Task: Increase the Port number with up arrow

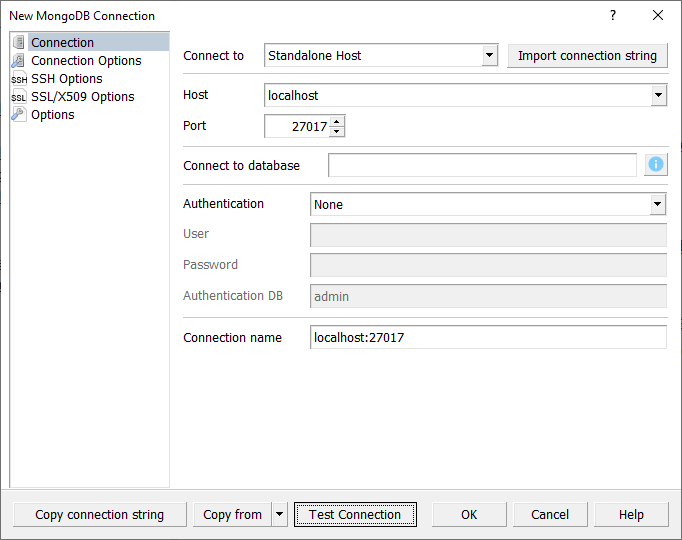Action: pos(337,121)
